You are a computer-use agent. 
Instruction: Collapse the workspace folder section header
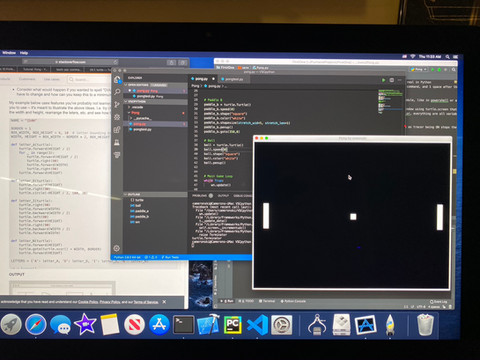pos(155,101)
